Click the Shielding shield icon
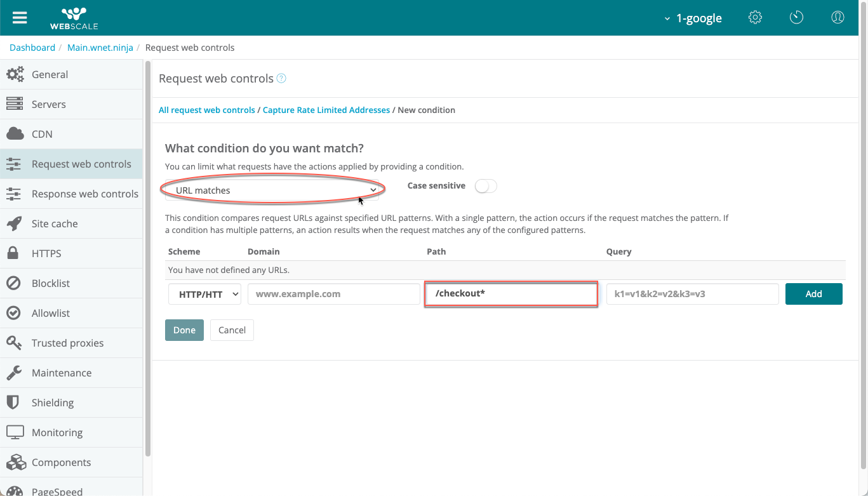 click(13, 403)
